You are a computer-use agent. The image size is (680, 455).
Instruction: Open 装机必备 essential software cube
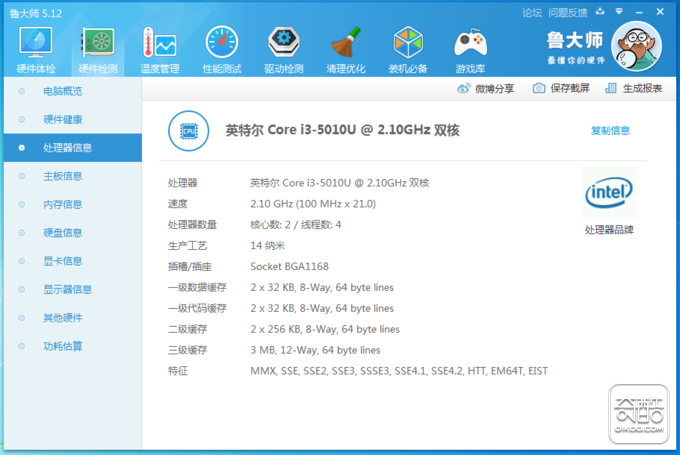[408, 42]
